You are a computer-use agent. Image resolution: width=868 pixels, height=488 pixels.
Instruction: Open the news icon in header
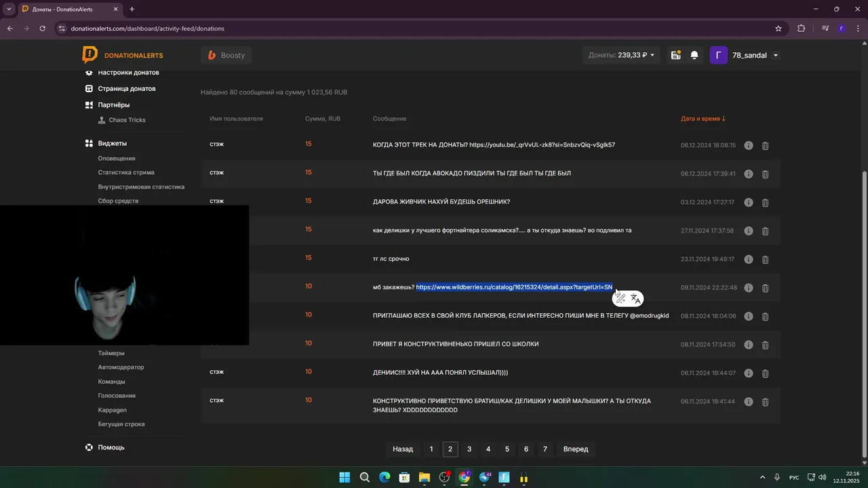(x=675, y=56)
